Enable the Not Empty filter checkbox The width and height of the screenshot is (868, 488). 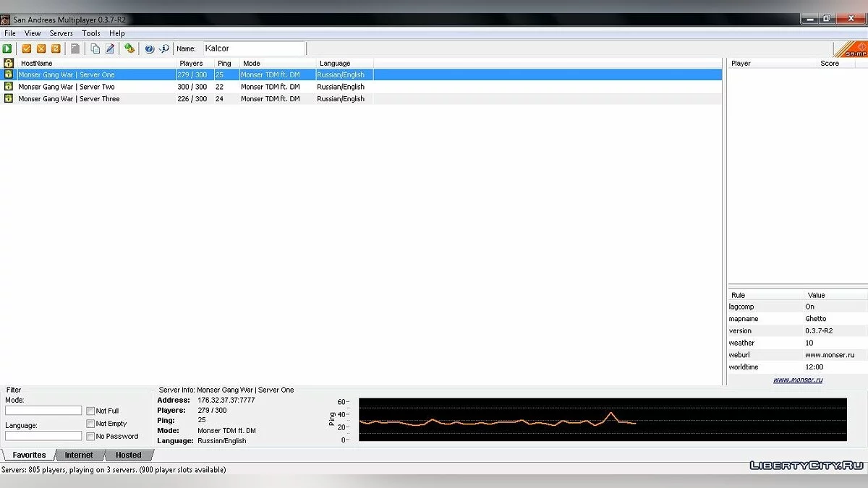click(90, 424)
